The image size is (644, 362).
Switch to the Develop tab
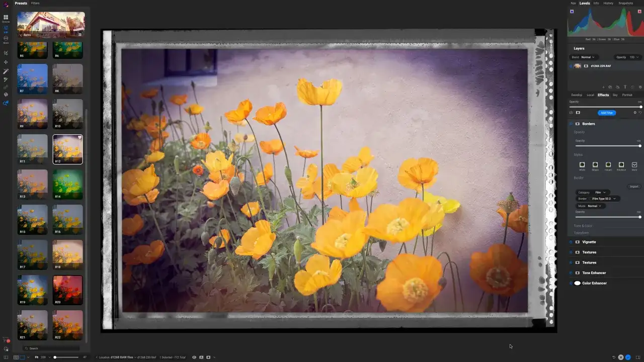pos(577,95)
